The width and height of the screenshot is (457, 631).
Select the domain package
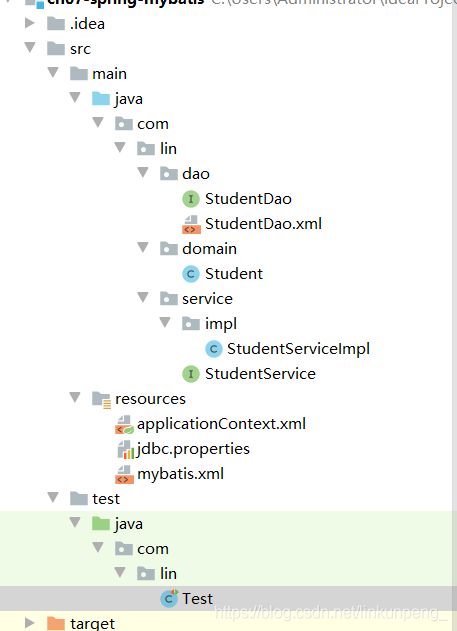coord(209,249)
